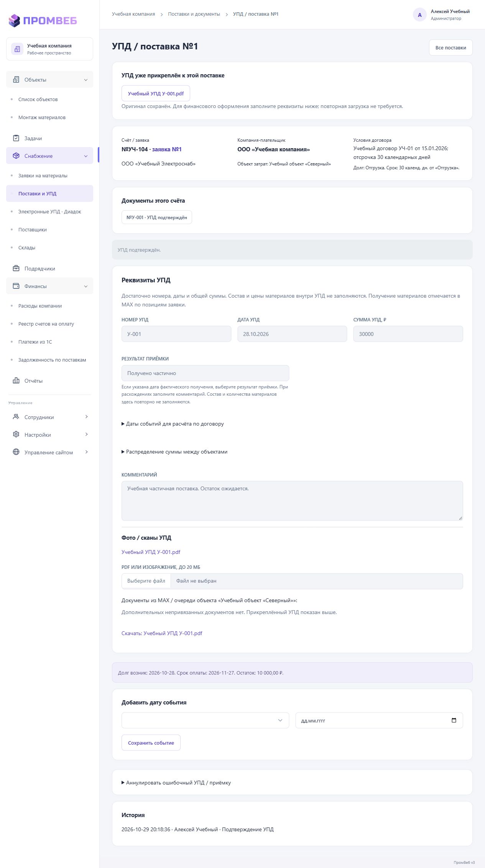Click the Выберите файл button
The width and height of the screenshot is (485, 868).
tap(146, 581)
